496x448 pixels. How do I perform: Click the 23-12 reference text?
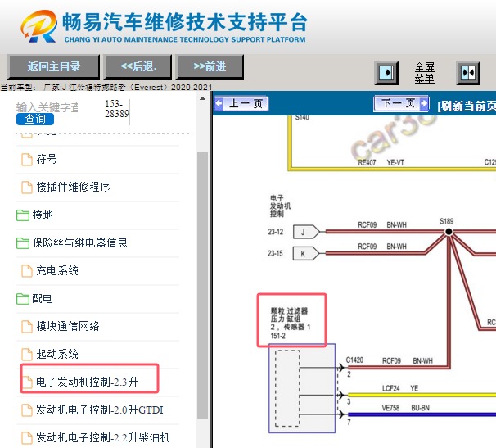(x=276, y=232)
